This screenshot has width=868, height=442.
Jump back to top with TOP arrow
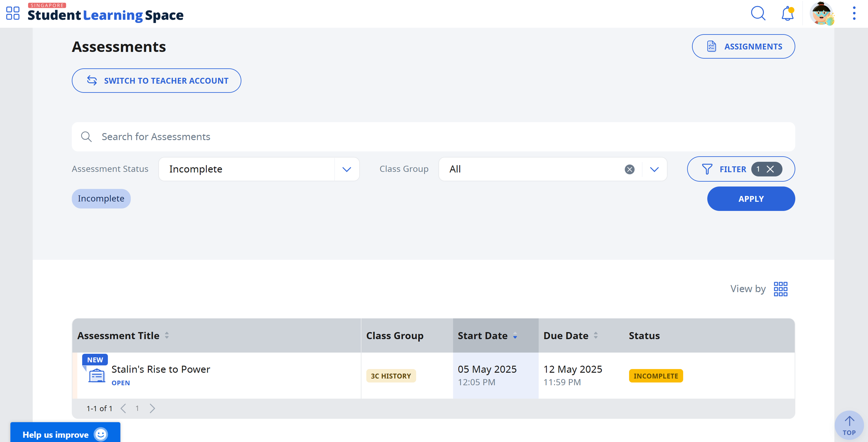(849, 425)
